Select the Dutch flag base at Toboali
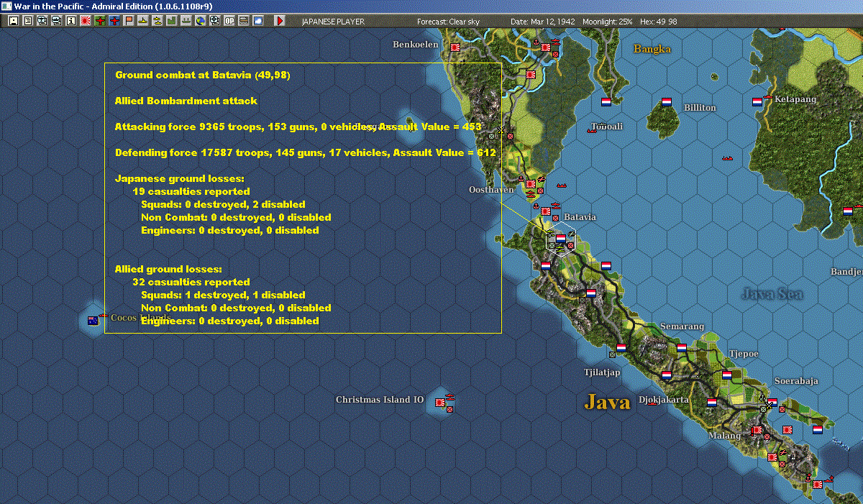This screenshot has width=863, height=504. coord(606,102)
